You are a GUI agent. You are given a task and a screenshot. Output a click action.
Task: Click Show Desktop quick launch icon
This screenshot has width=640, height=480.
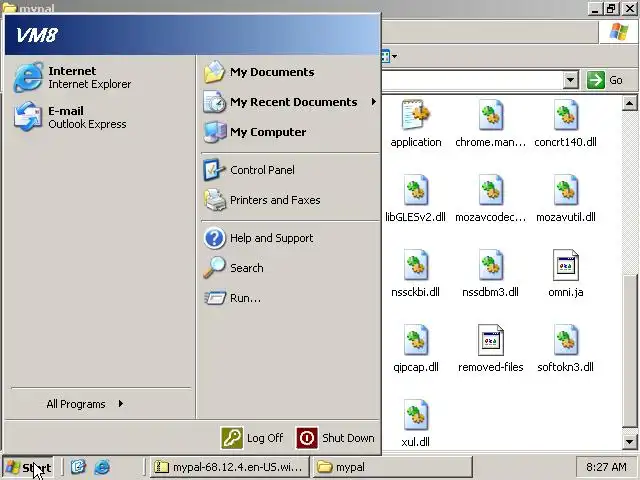point(78,467)
